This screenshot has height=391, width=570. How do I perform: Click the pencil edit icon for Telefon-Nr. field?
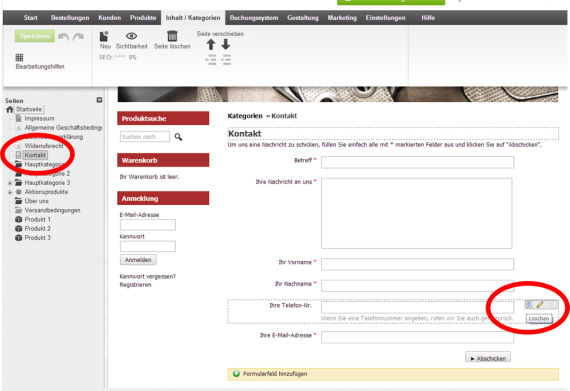pyautogui.click(x=540, y=305)
